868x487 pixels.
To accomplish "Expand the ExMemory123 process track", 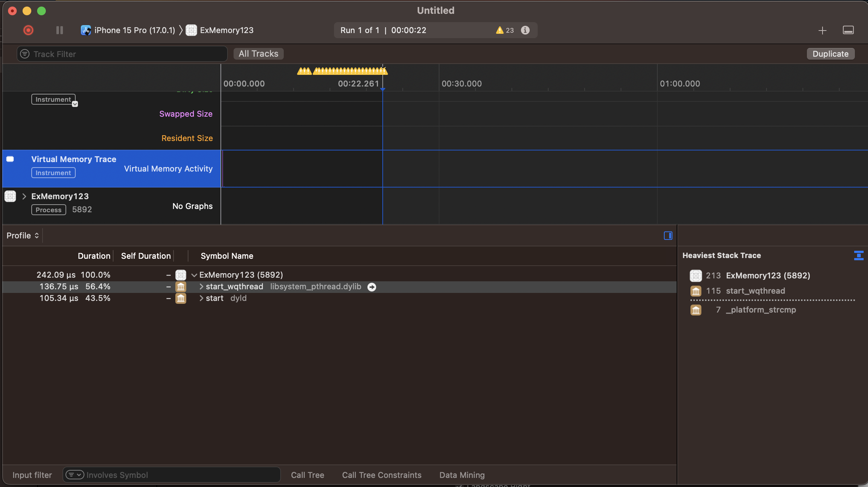I will pyautogui.click(x=24, y=196).
